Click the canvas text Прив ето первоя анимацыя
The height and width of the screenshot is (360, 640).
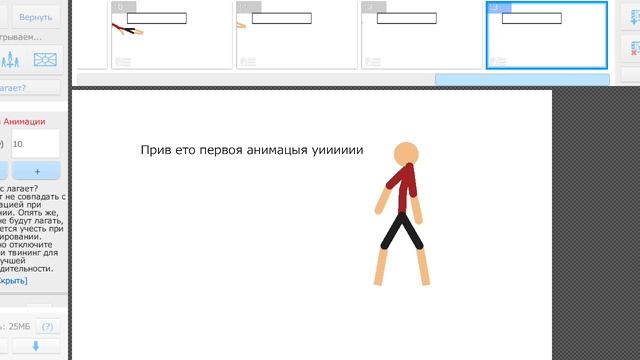(x=224, y=150)
